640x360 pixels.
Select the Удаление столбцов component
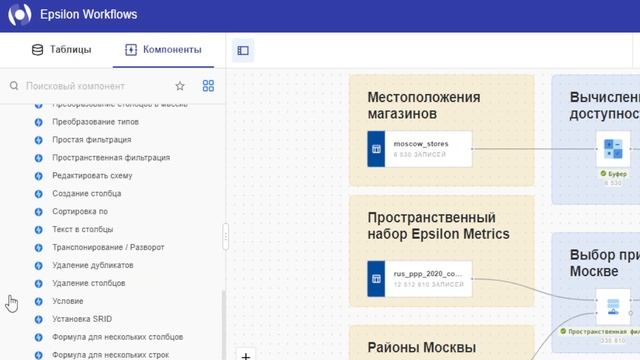click(x=89, y=283)
